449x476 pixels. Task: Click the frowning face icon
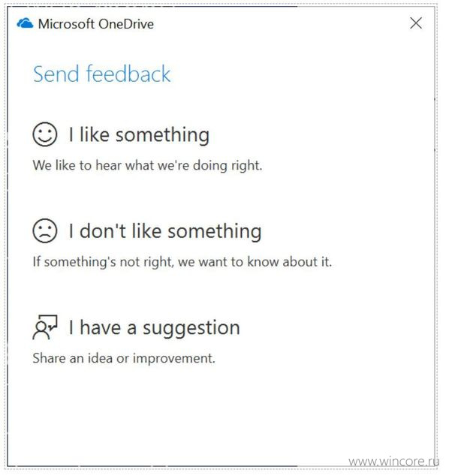45,231
